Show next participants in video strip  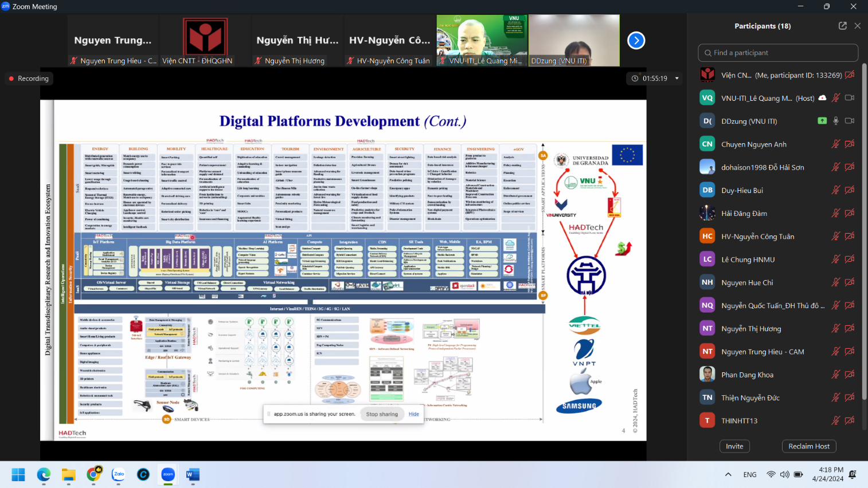pyautogui.click(x=636, y=41)
